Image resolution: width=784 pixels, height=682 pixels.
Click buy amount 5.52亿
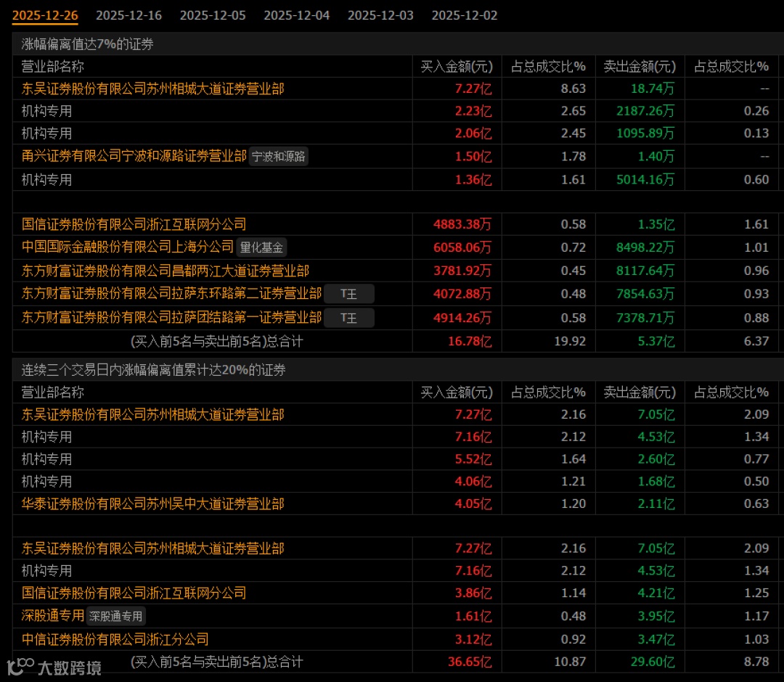coord(473,459)
